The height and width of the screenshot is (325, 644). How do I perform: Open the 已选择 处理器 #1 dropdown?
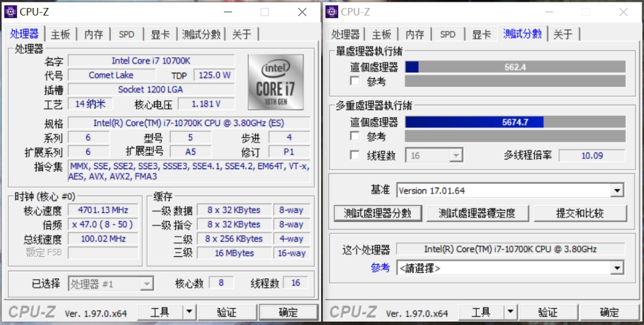(111, 284)
